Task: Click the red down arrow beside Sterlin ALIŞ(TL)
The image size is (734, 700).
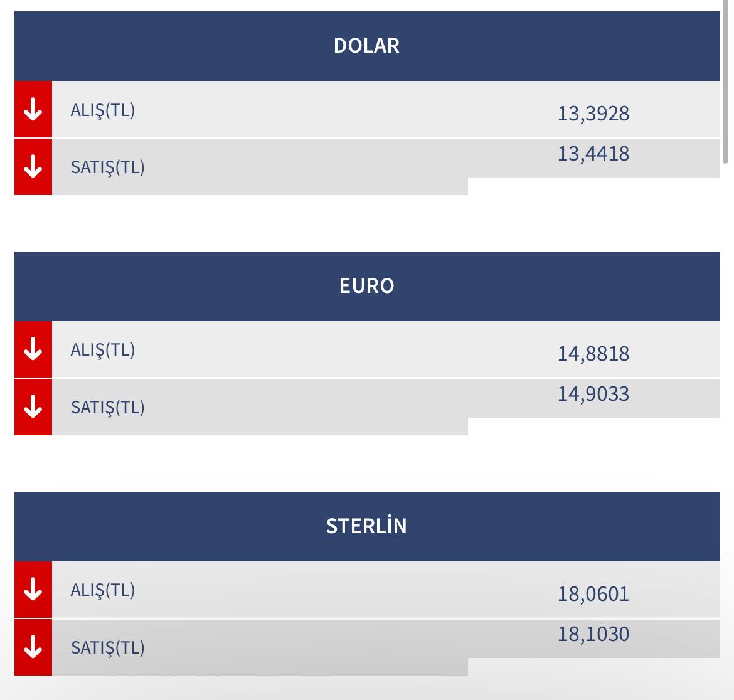Action: [x=33, y=589]
